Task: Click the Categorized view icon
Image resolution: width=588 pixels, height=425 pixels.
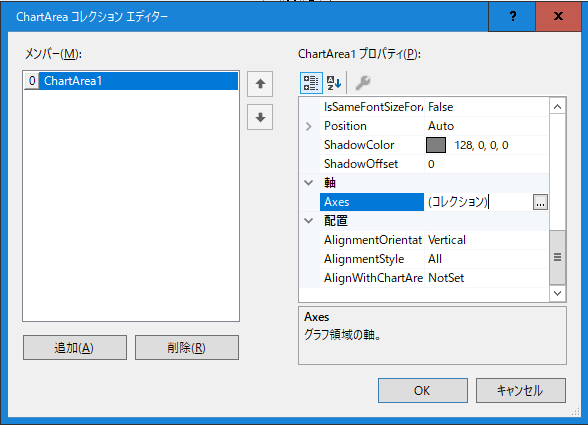Action: pos(311,83)
